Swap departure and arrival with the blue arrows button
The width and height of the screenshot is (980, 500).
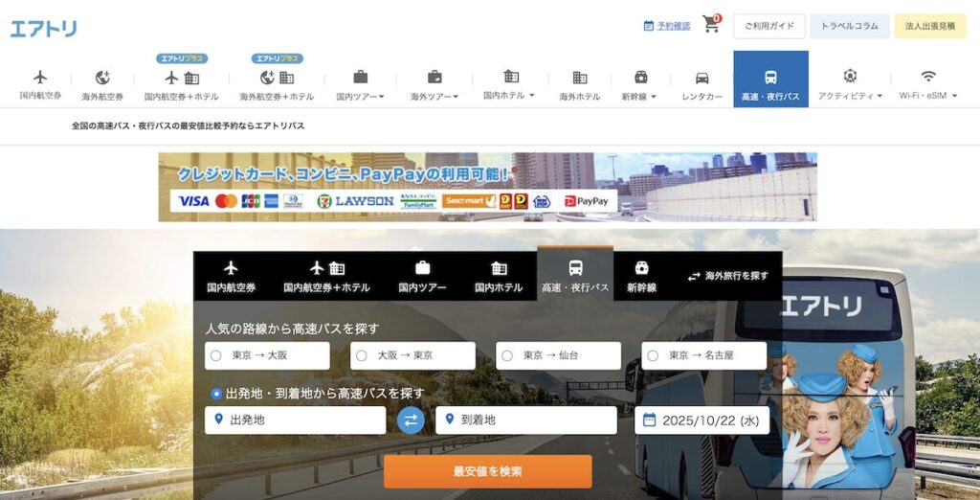point(411,420)
